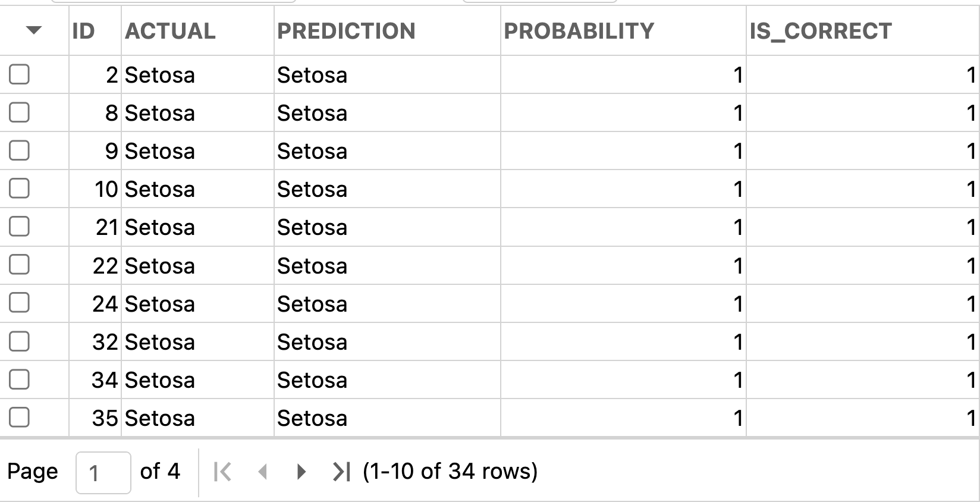
Task: Go to the previous page arrow
Action: coord(262,472)
